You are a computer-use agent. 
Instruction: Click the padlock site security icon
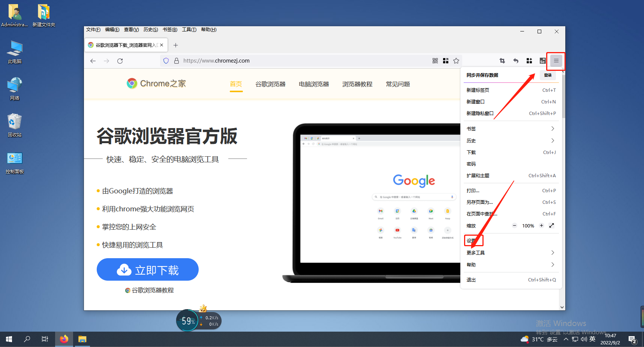(x=177, y=61)
